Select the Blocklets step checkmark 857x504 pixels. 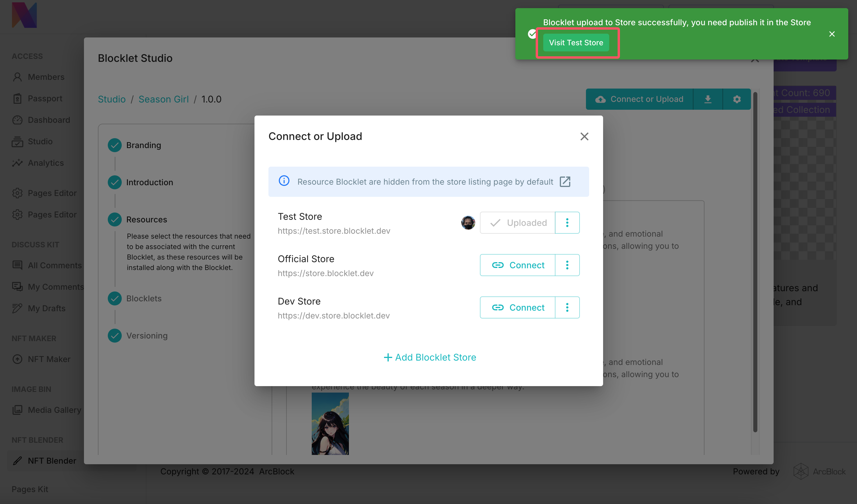(115, 298)
